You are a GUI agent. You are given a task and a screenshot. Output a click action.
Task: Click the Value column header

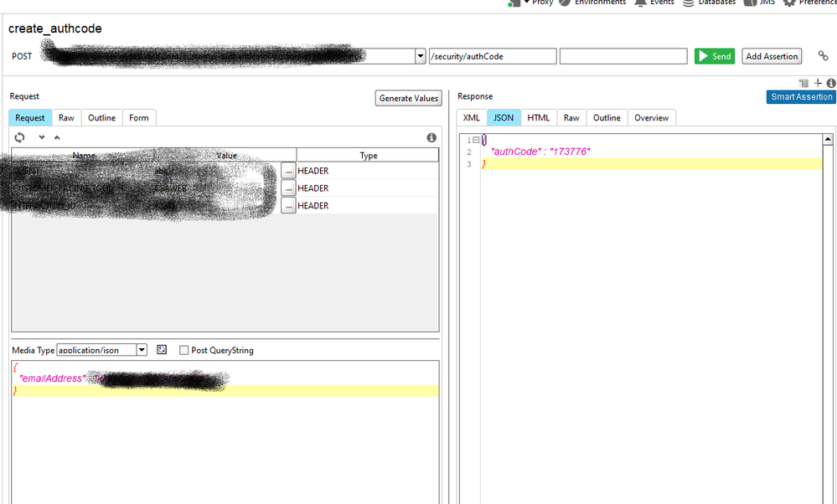pos(226,155)
